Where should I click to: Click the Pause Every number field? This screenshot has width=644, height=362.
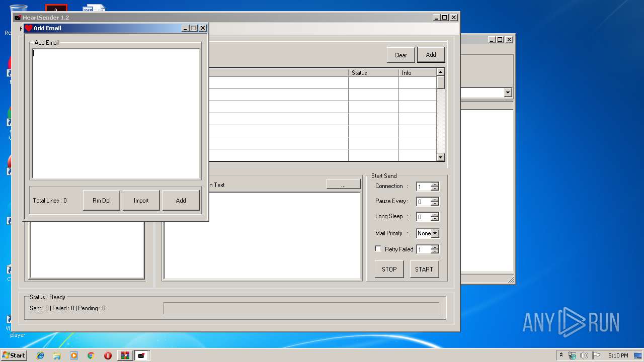tap(424, 202)
